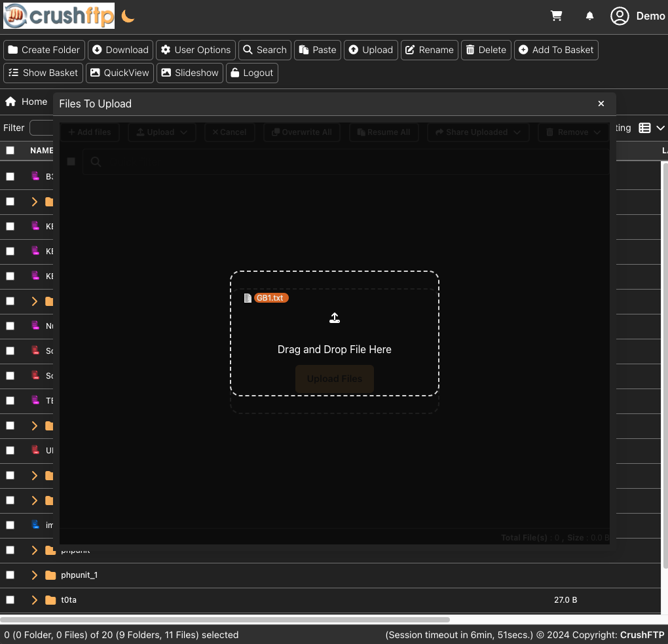Click the Paste toolbar button
The image size is (668, 644).
[x=318, y=50]
